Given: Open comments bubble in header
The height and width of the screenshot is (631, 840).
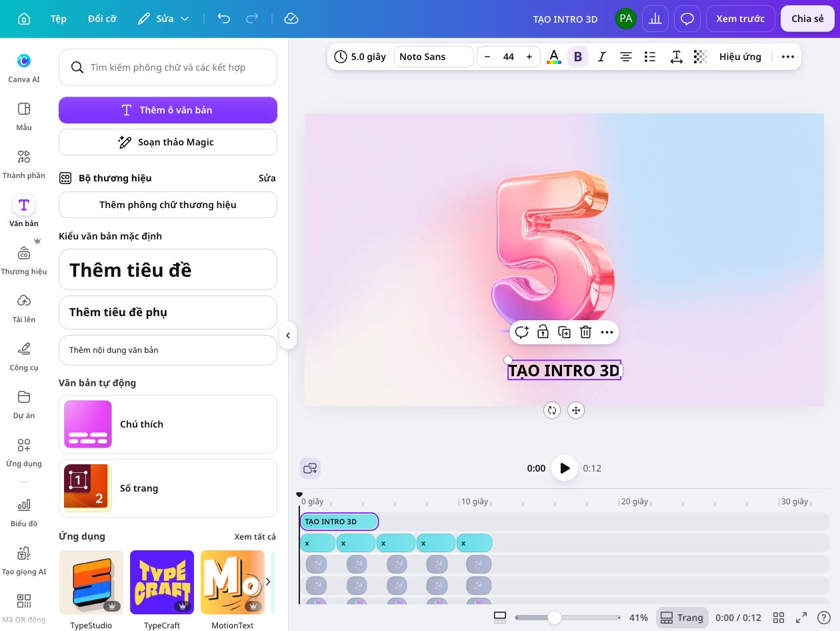Looking at the screenshot, I should [687, 19].
